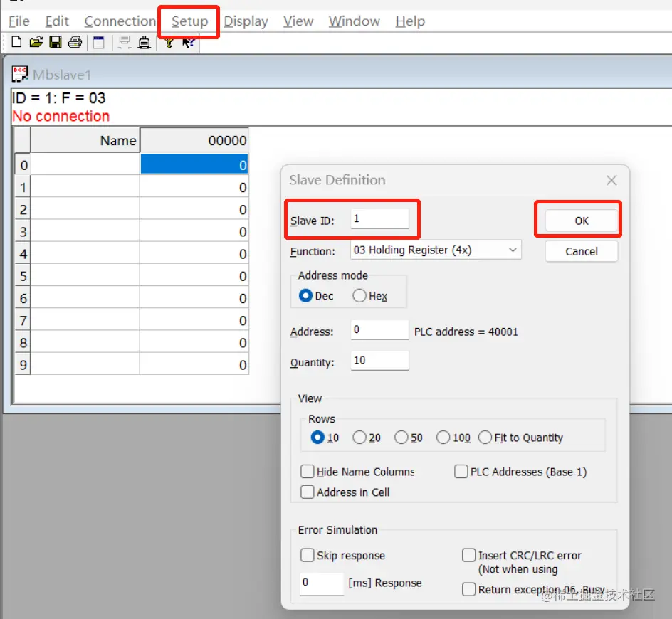Open the Slave Definition setup icon
The image size is (672, 619).
click(98, 42)
